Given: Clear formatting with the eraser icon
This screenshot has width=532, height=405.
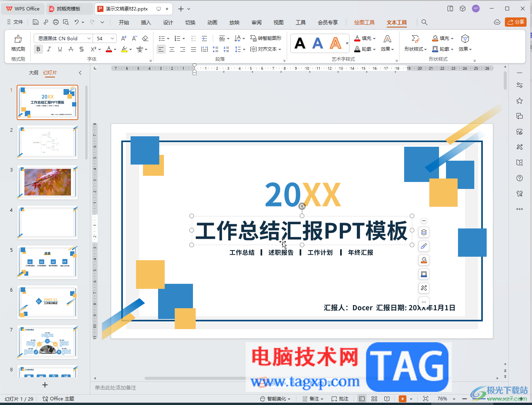Looking at the screenshot, I should (x=145, y=38).
